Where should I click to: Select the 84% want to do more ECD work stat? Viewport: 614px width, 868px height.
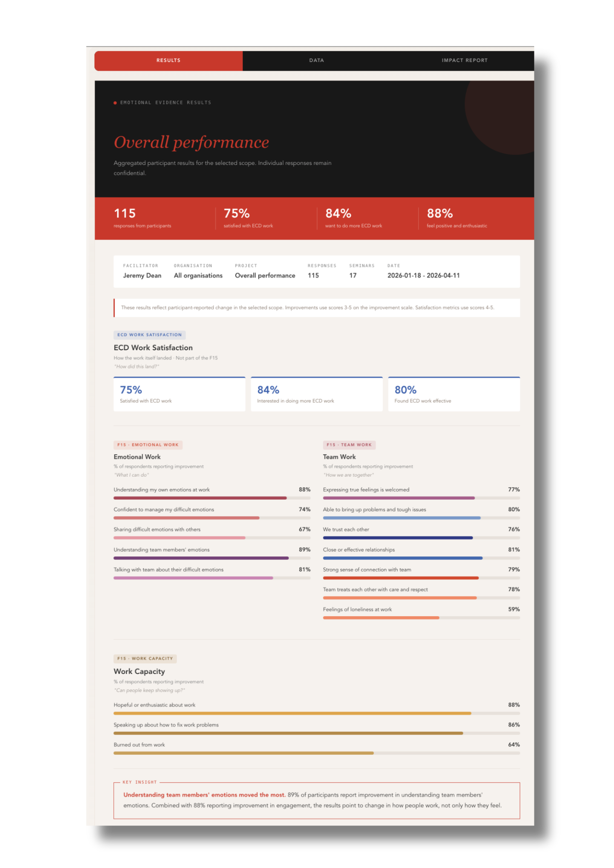353,218
